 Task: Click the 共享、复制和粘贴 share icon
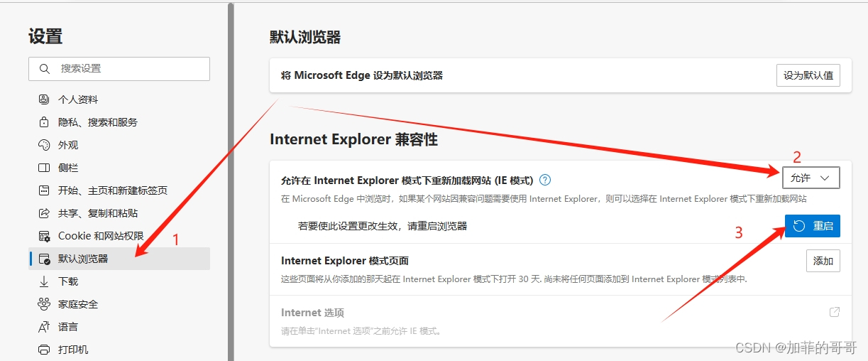(x=44, y=213)
